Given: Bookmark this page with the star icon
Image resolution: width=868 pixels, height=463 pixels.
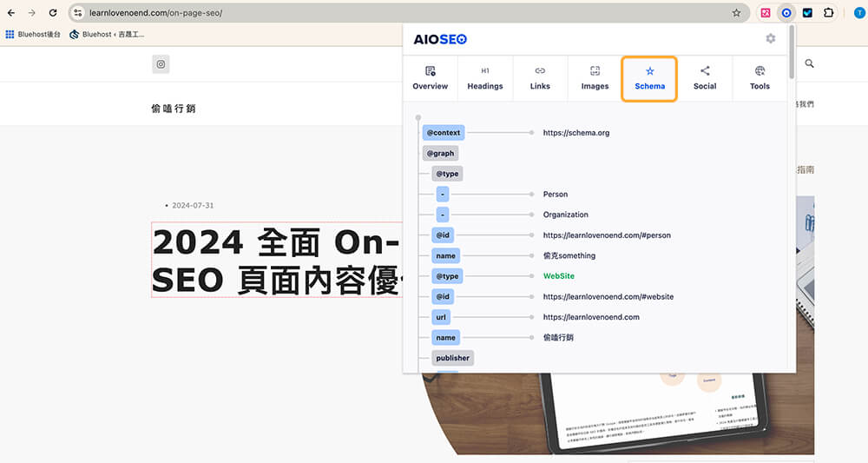Looking at the screenshot, I should pyautogui.click(x=736, y=13).
